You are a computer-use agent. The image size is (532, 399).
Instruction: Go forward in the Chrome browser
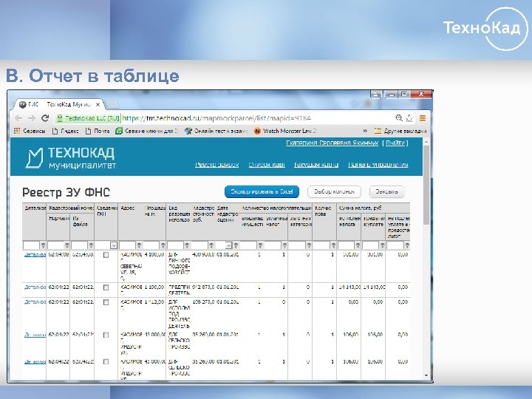point(32,118)
